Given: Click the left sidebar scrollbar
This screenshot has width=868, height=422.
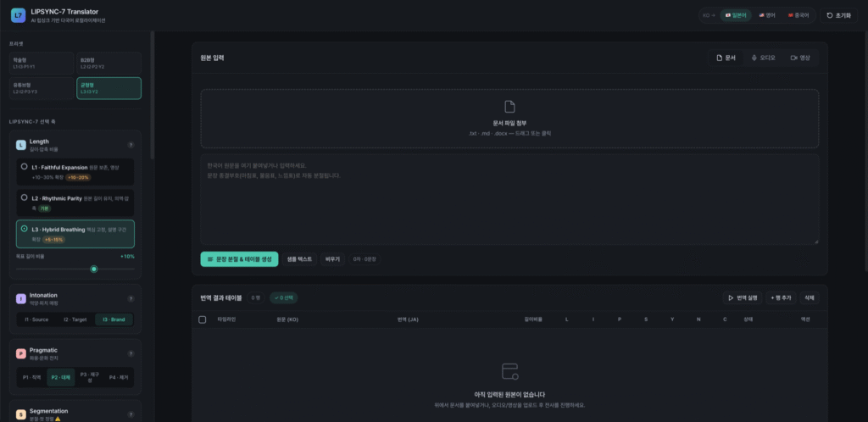Looking at the screenshot, I should pyautogui.click(x=153, y=95).
